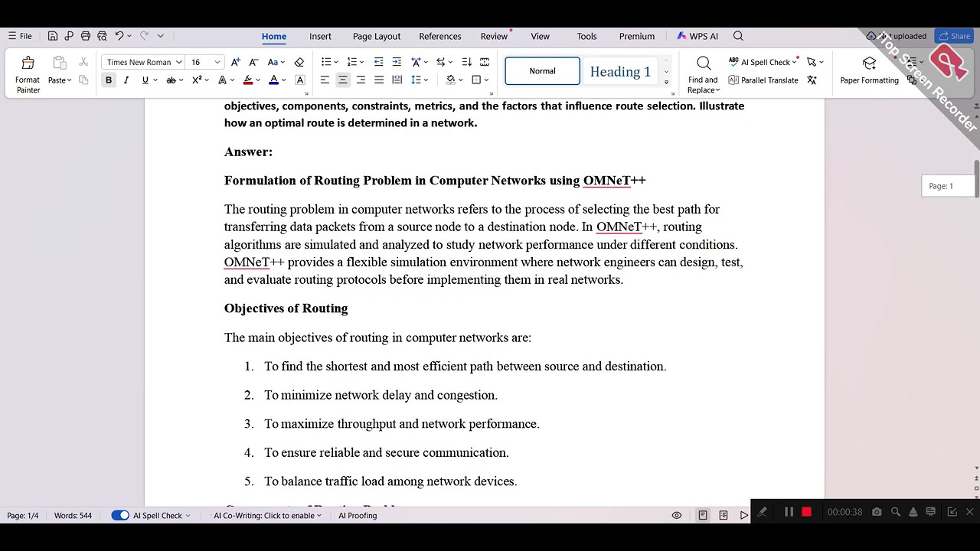Apply the Heading 1 style
The height and width of the screenshot is (551, 980).
620,71
